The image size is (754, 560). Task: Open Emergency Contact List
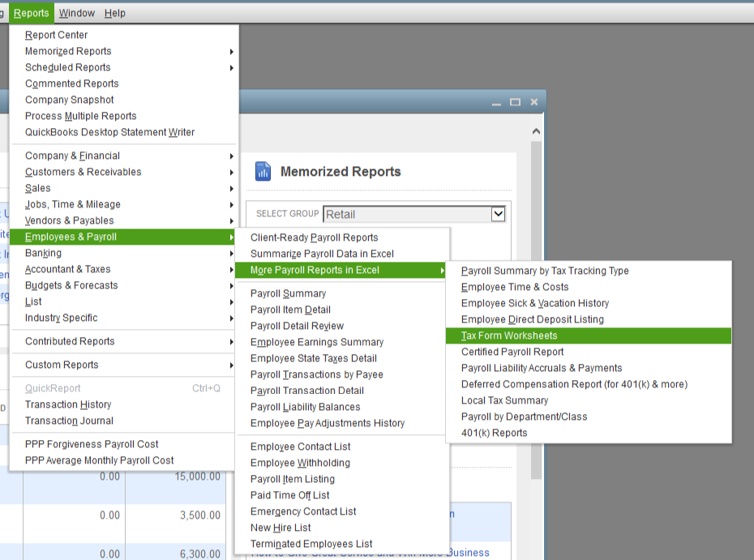tap(342, 511)
